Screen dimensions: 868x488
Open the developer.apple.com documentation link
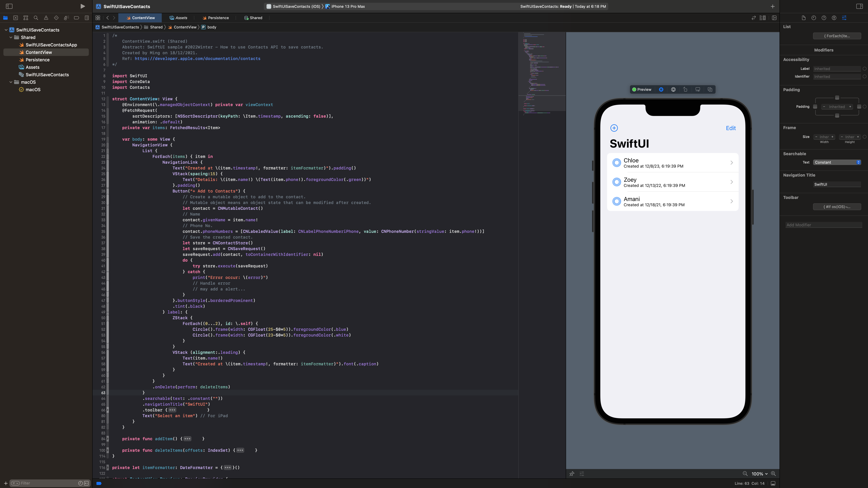coord(198,59)
